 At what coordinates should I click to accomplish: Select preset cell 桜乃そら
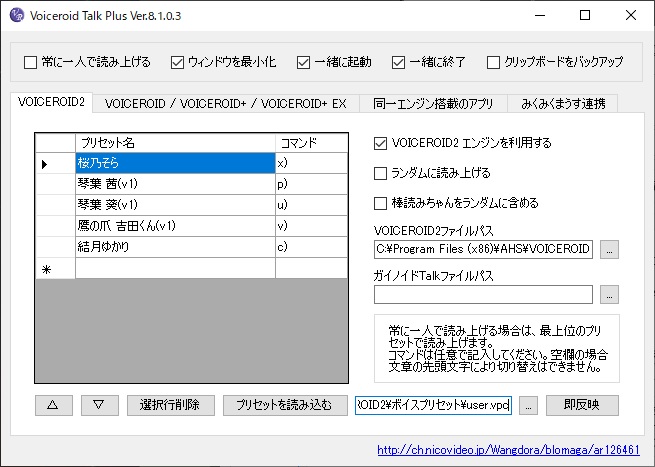click(x=175, y=163)
